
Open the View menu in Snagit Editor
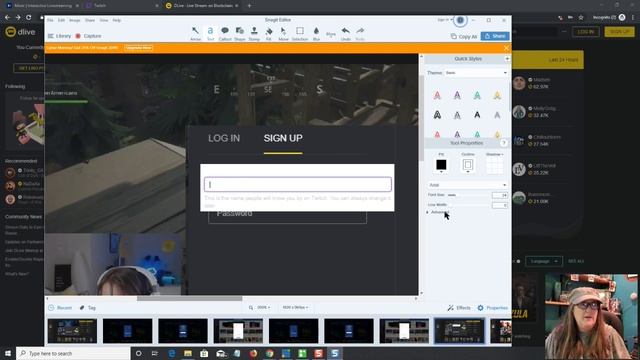point(104,20)
